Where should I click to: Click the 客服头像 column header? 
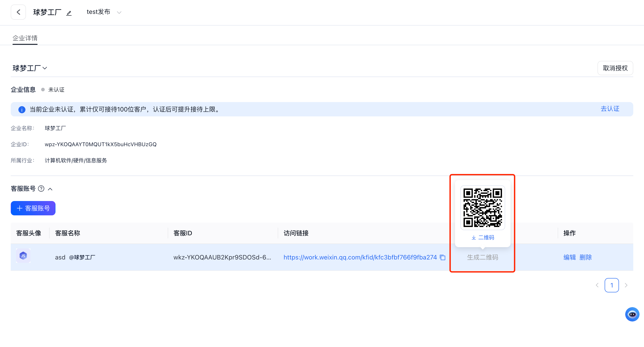click(29, 233)
